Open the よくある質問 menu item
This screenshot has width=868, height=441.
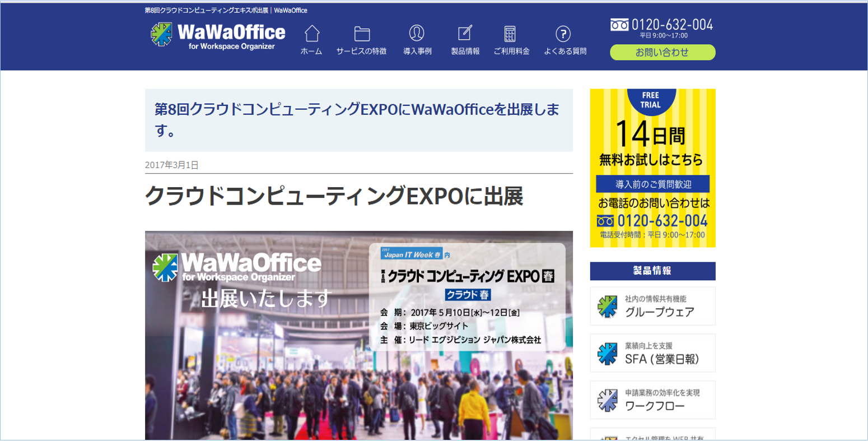click(x=565, y=51)
